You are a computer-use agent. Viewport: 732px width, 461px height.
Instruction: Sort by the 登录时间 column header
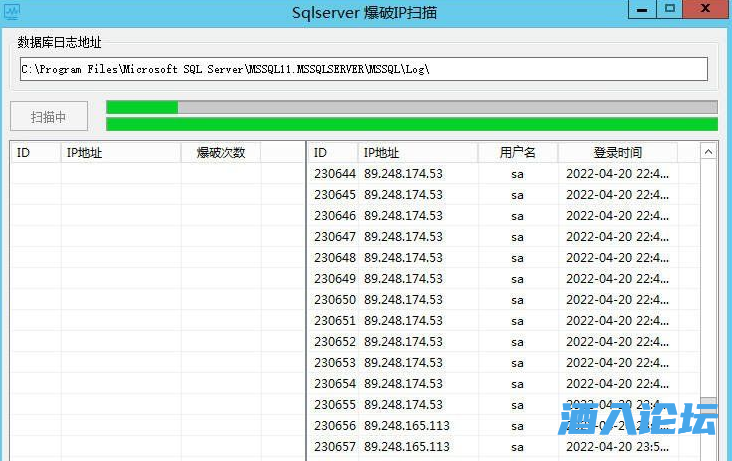pyautogui.click(x=617, y=152)
